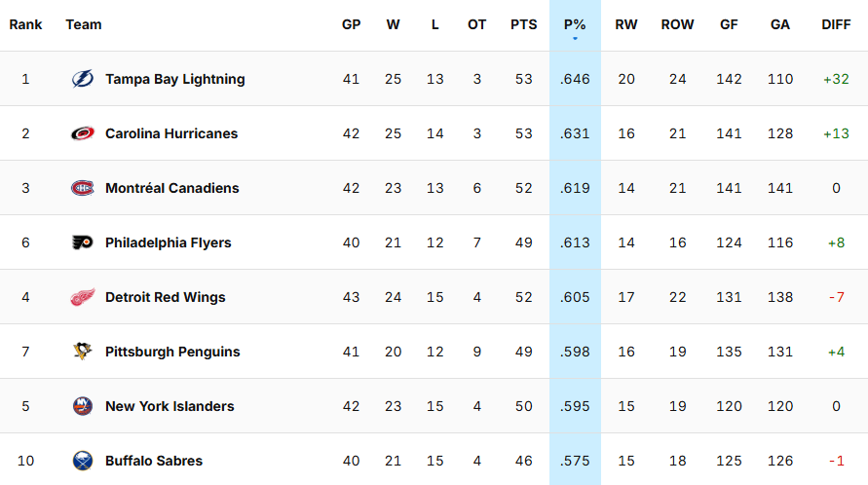Sort by GF column header
The height and width of the screenshot is (485, 868).
pos(729,25)
